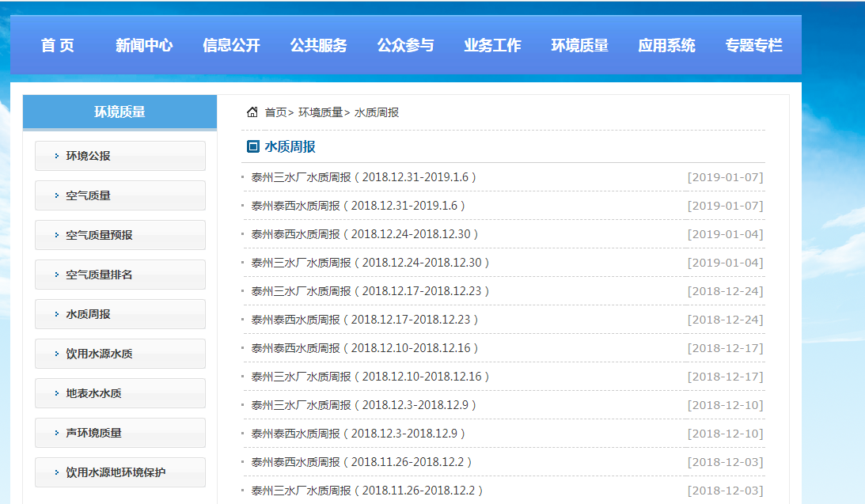Open 首页 in the top navigation

point(58,45)
